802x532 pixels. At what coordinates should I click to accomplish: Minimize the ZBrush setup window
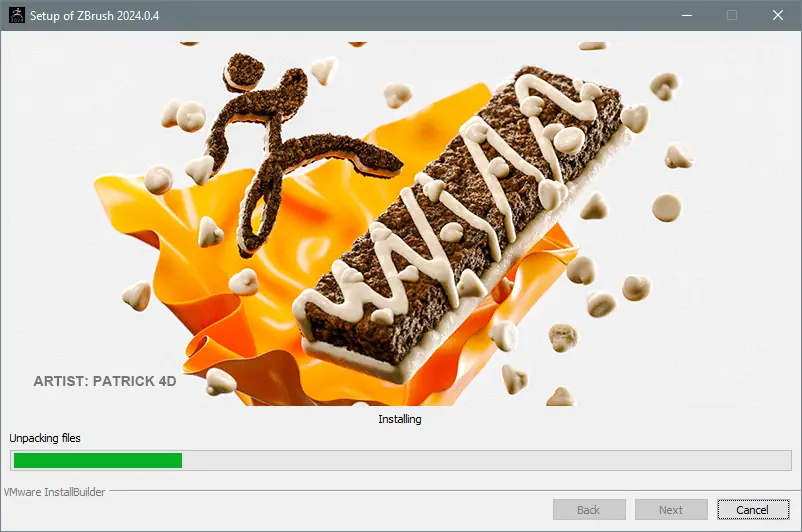[687, 15]
